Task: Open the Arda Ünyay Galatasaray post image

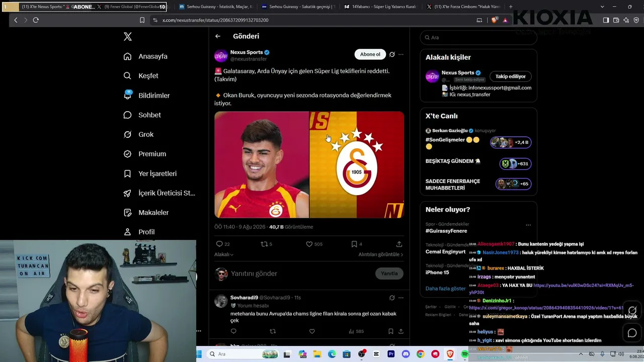Action: coord(309,165)
